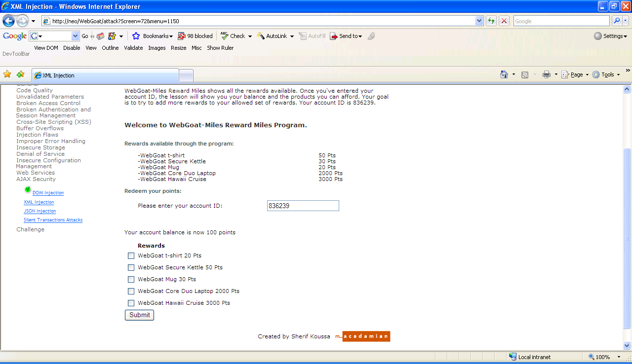Open View DOM in the DevToolBar
The width and height of the screenshot is (632, 364).
click(x=46, y=48)
